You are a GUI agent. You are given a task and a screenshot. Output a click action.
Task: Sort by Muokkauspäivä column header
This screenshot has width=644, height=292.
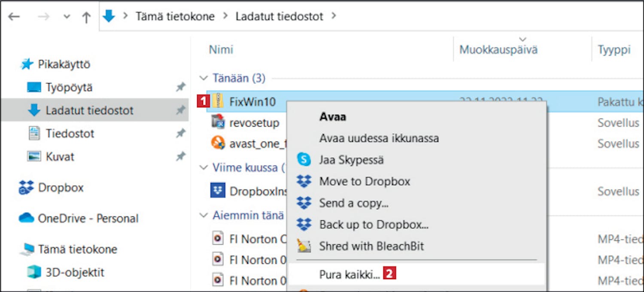click(x=498, y=50)
